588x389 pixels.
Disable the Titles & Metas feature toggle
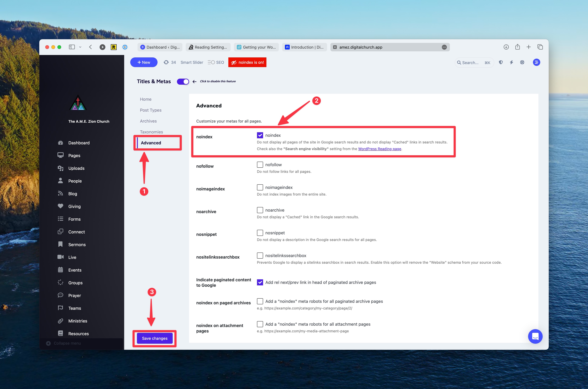[183, 81]
